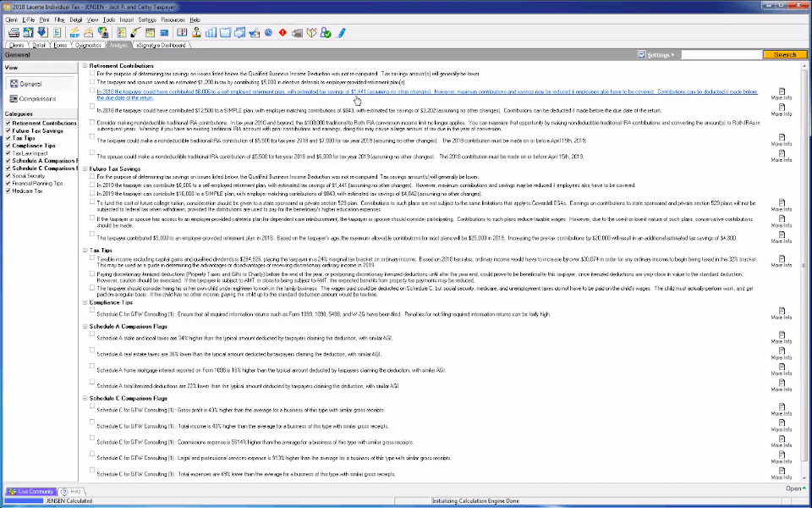Toggle the Medicare Tax category checkbox
812x508 pixels.
click(8, 190)
